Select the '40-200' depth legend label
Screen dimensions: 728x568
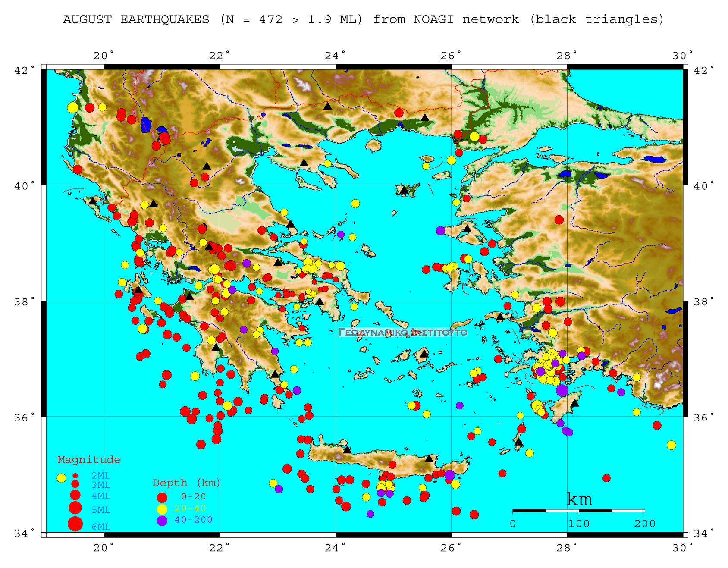[194, 520]
